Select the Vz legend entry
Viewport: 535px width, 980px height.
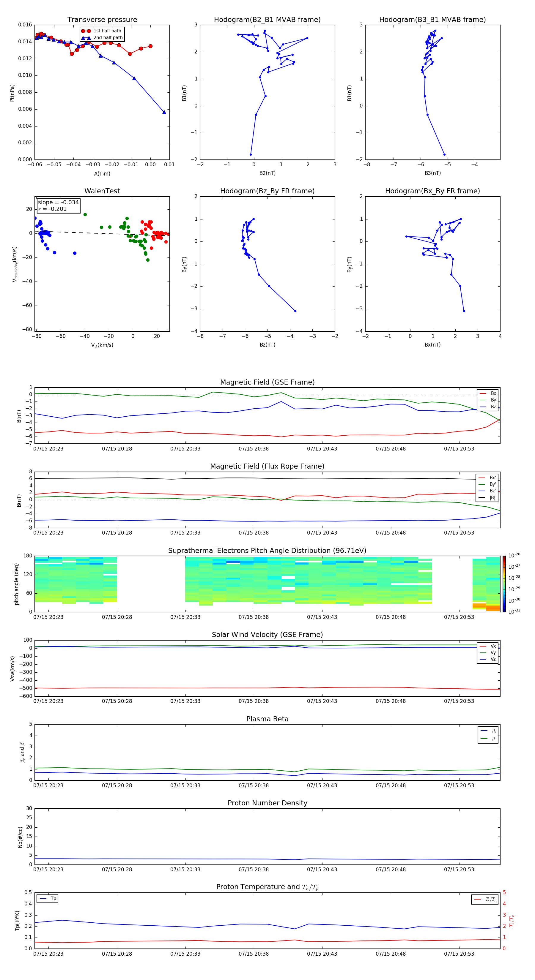(x=488, y=659)
